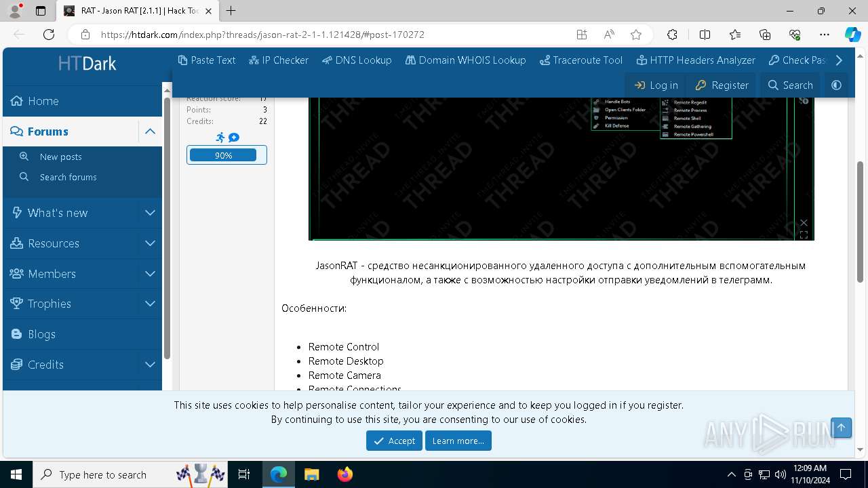Click the taskbar search box
This screenshot has width=868, height=488.
pos(129,474)
